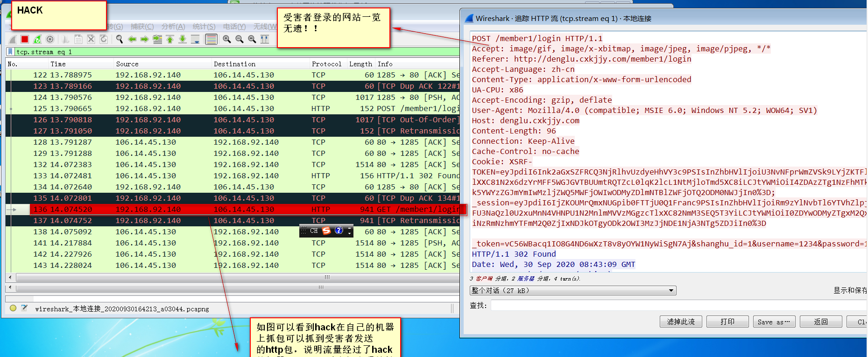Select packet 141 PSH row
This screenshot has height=357, width=868.
(233, 243)
